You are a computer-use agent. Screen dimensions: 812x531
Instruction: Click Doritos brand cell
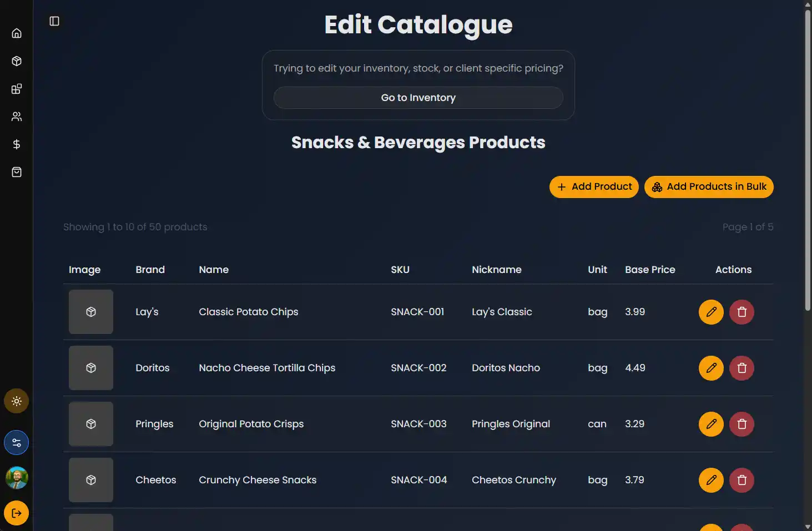(x=153, y=368)
